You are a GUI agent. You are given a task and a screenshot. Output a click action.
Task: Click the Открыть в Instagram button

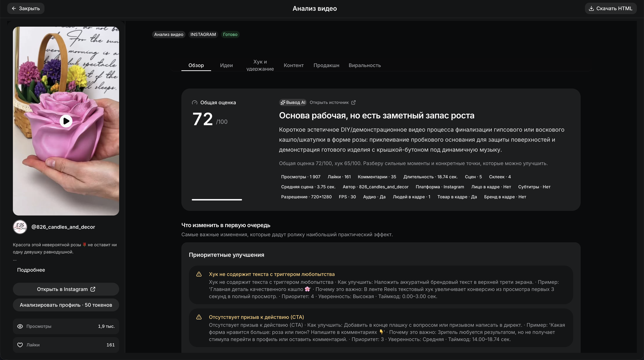point(66,289)
